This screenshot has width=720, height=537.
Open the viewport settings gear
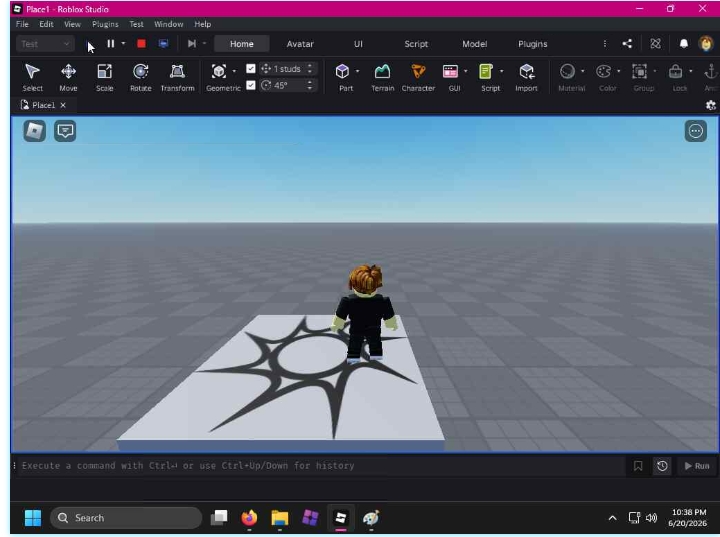click(x=710, y=105)
